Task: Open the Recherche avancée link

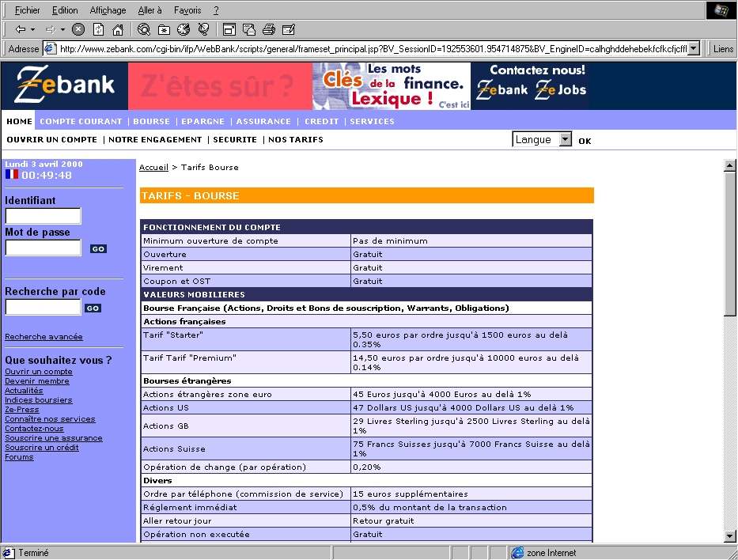Action: click(44, 337)
